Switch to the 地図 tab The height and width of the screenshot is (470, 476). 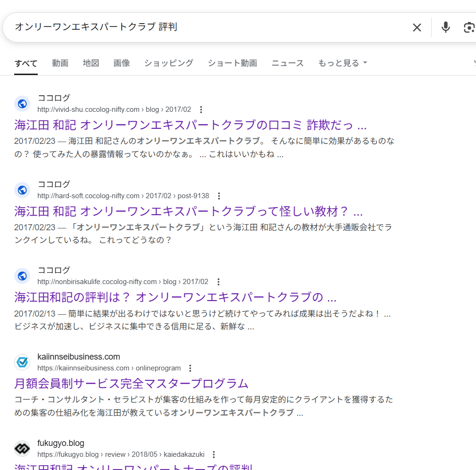[91, 63]
